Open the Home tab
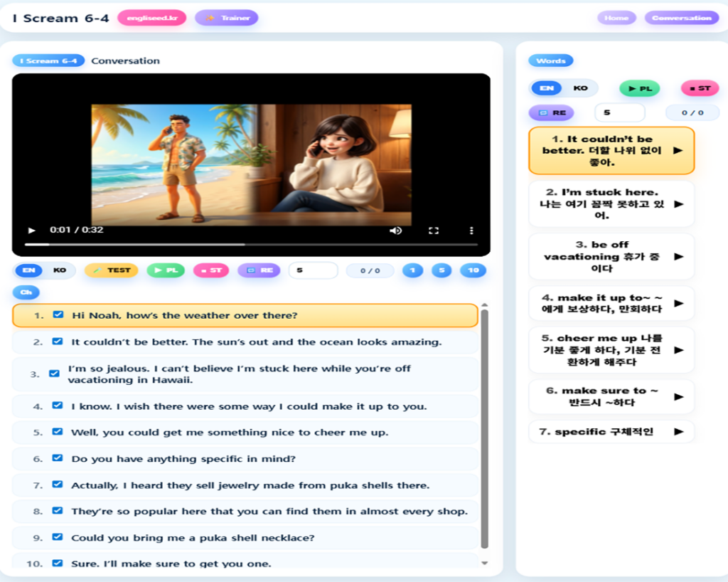 point(616,18)
